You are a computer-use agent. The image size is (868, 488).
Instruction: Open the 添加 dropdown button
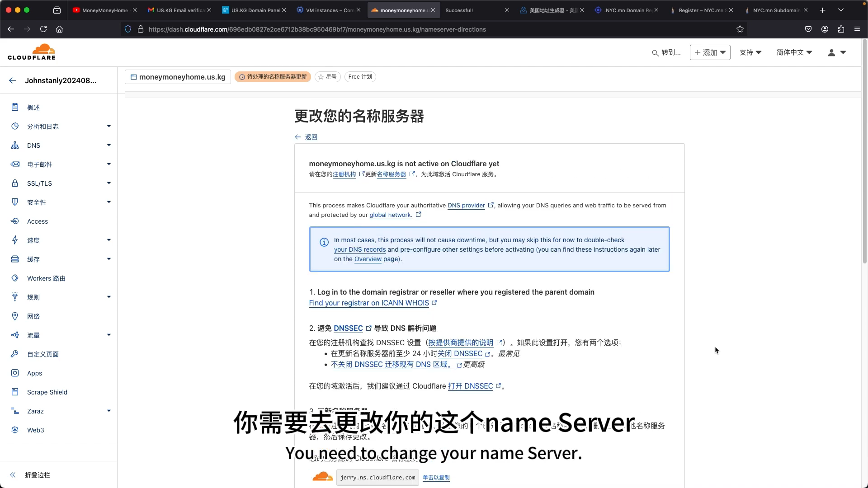coord(710,52)
